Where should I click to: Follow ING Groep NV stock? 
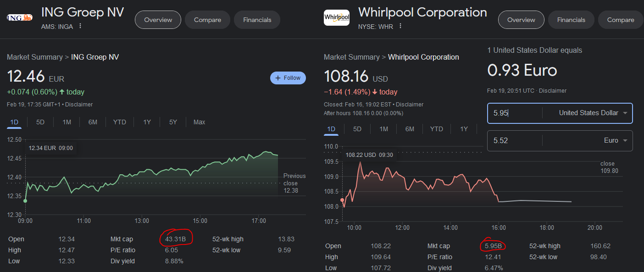pyautogui.click(x=288, y=78)
